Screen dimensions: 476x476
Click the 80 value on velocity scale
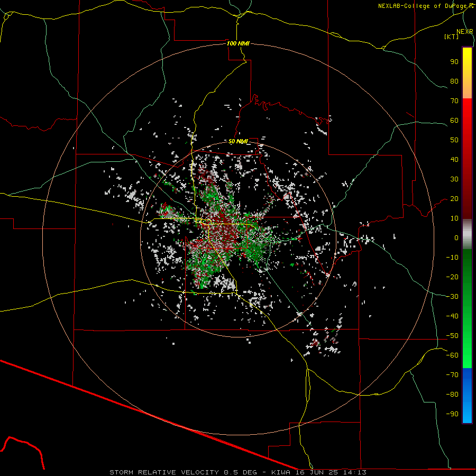pyautogui.click(x=454, y=81)
